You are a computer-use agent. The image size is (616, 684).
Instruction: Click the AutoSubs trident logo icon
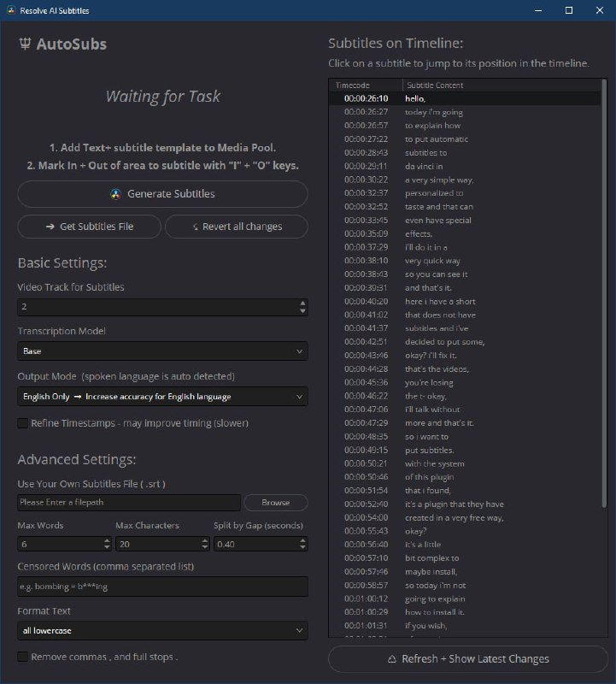[x=26, y=44]
